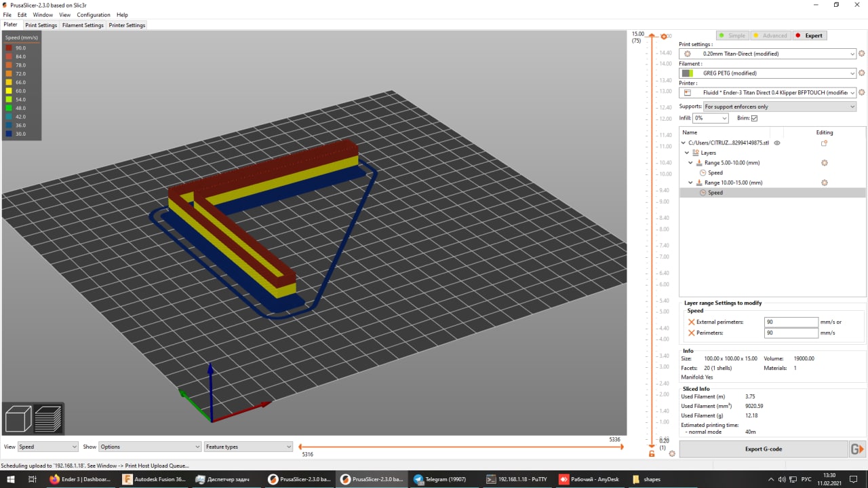Viewport: 868px width, 488px height.
Task: Open the View type dropdown showing Speed
Action: click(x=48, y=447)
